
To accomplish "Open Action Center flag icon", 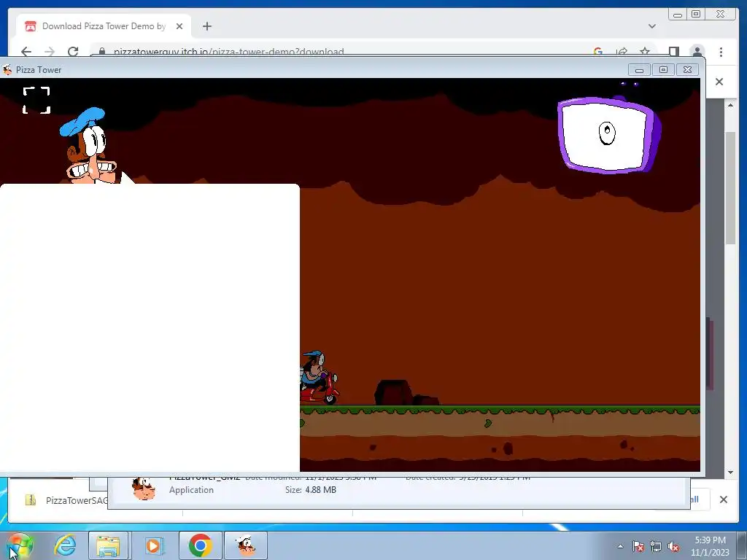I will (638, 547).
